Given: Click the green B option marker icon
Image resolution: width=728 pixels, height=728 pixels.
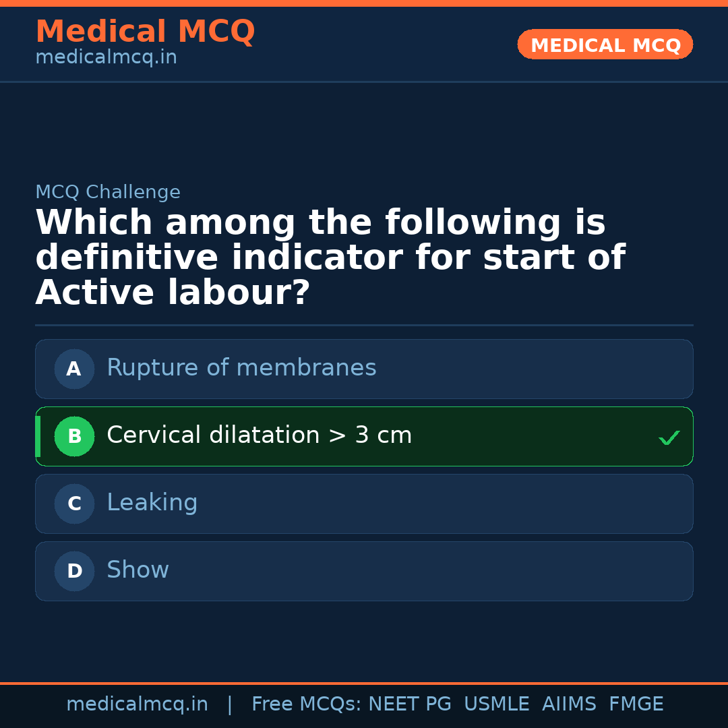Looking at the screenshot, I should point(74,436).
